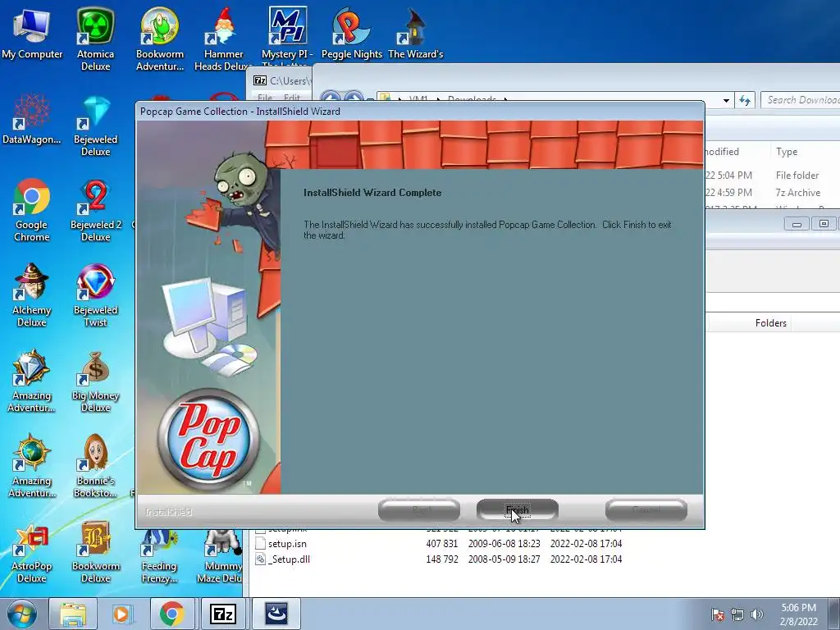Select the Google Chrome desktop shortcut
Viewport: 840px width, 630px height.
[32, 210]
